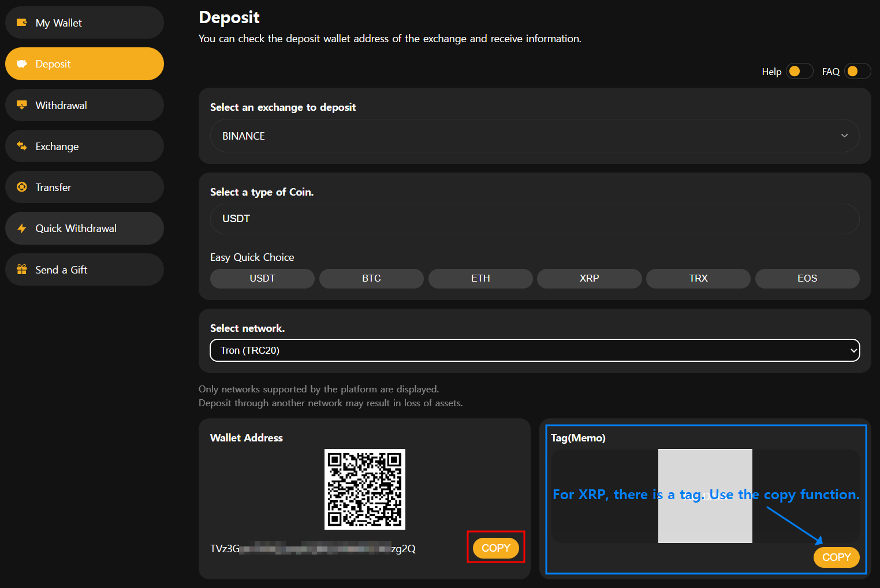Pick EOS from Easy Quick Choice
This screenshot has width=880, height=588.
point(807,278)
